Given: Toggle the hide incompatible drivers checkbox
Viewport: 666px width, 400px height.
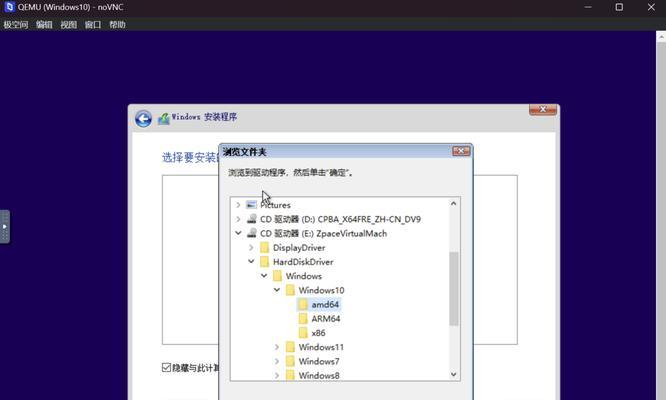Looking at the screenshot, I should (x=166, y=367).
